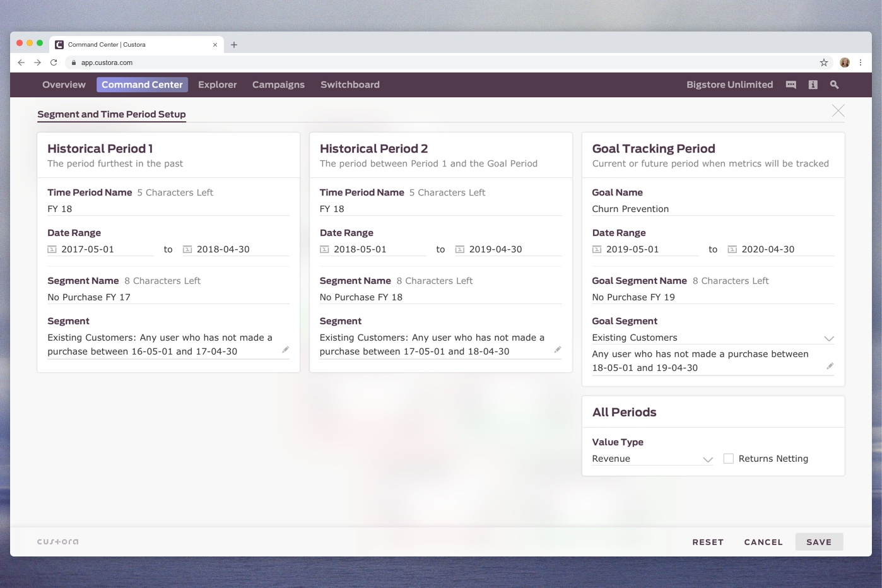Click Historical Period 1 segment description text
The width and height of the screenshot is (882, 588).
pos(160,344)
